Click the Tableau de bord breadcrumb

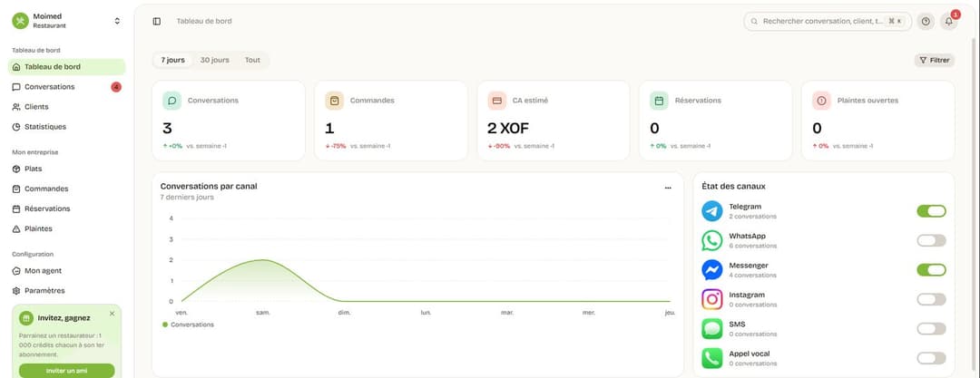[204, 21]
